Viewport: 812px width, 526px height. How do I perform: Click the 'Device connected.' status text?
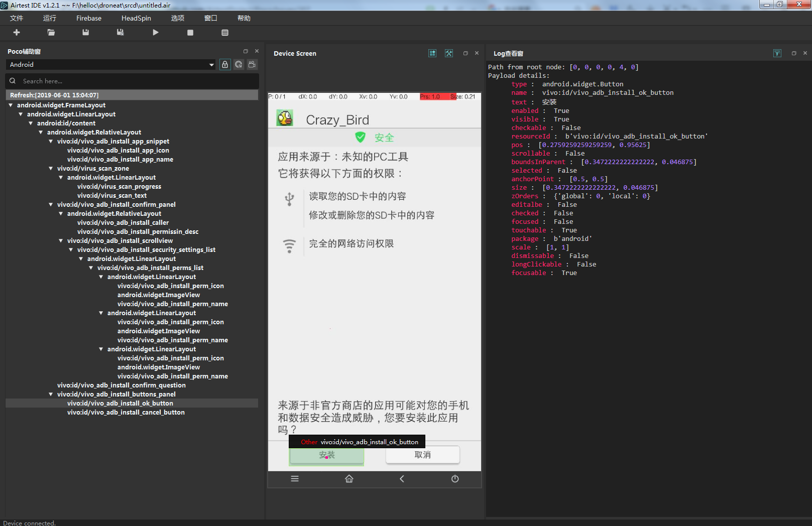coord(29,523)
